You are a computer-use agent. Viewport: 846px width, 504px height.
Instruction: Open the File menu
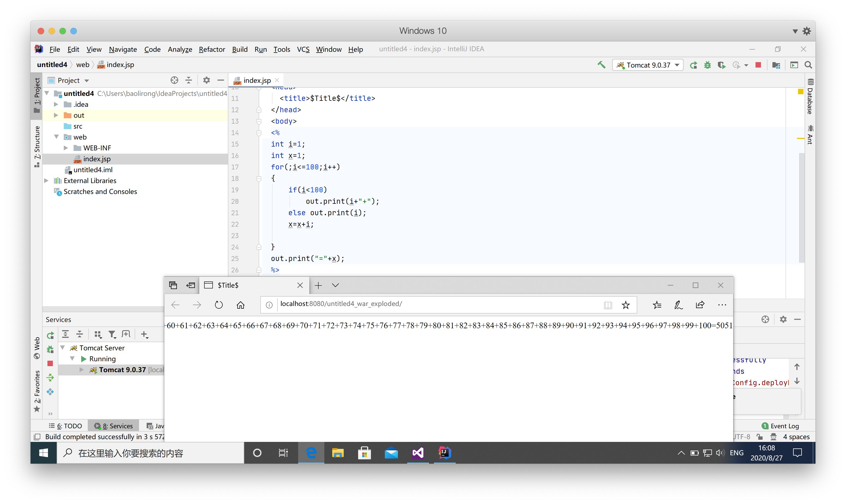[x=54, y=49]
